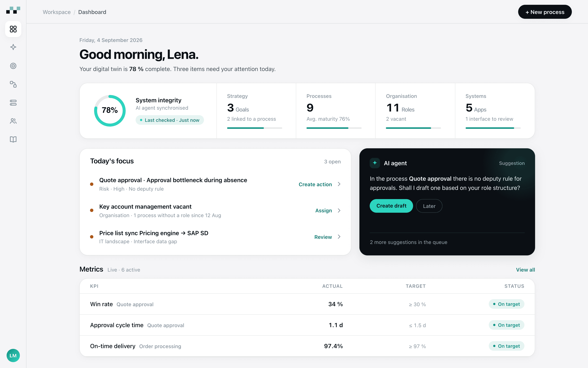Click the 97.4% actual value
The image size is (588, 368).
point(333,346)
